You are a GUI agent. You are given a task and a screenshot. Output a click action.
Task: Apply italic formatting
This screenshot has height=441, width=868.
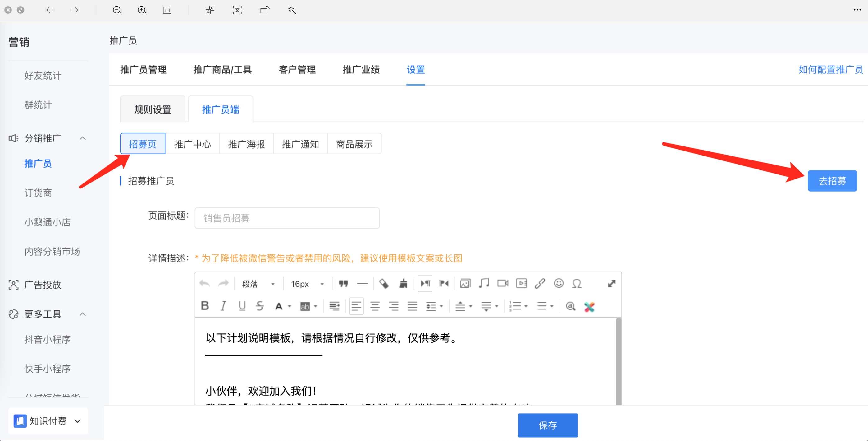pos(223,306)
